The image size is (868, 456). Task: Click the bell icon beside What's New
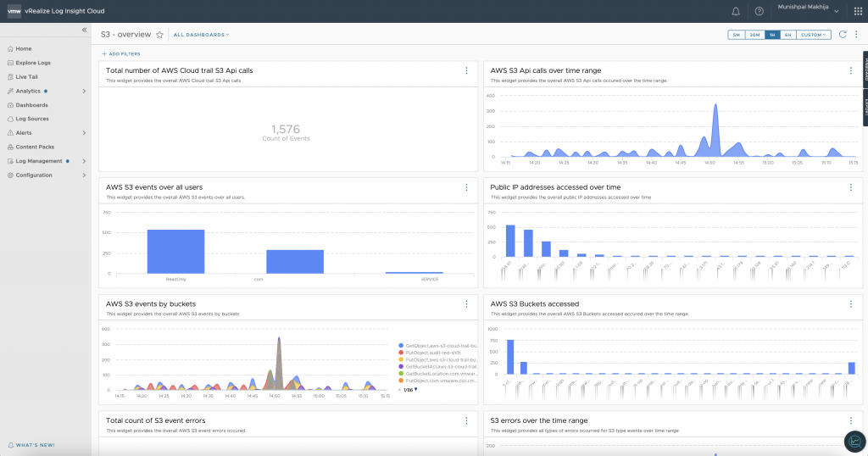point(10,445)
